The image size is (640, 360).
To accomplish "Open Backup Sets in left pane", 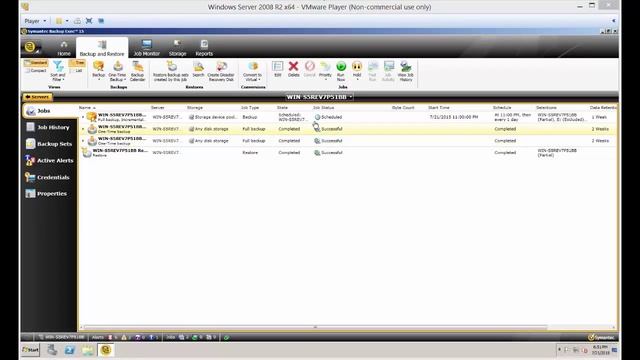I will (50, 144).
